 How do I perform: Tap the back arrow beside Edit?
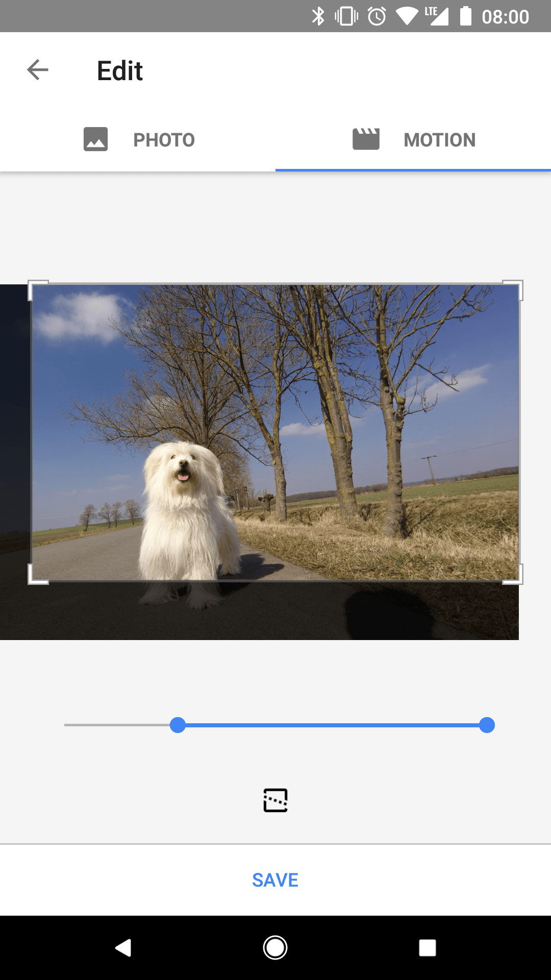click(38, 70)
